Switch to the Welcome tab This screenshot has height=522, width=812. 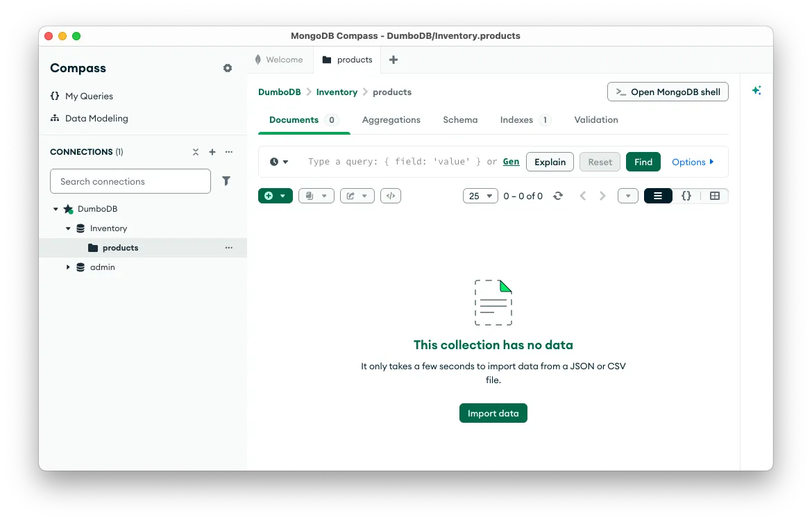280,60
